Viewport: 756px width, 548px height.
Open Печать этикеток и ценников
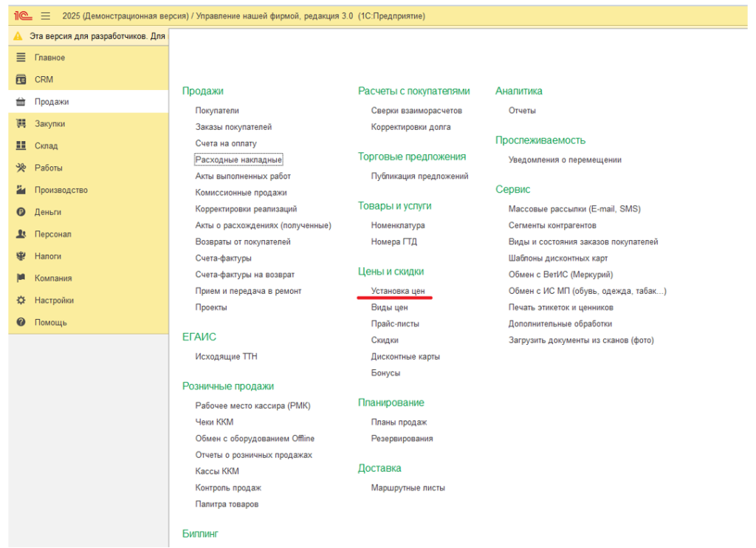click(x=561, y=307)
